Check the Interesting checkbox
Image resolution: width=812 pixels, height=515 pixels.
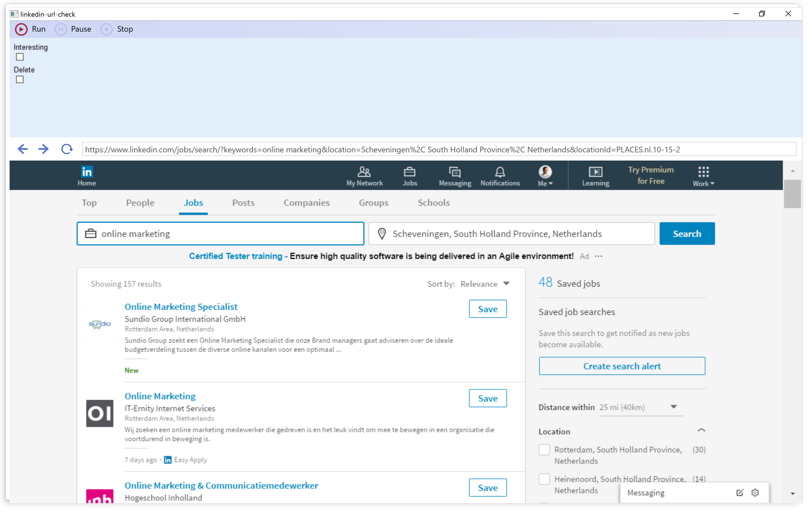[20, 57]
